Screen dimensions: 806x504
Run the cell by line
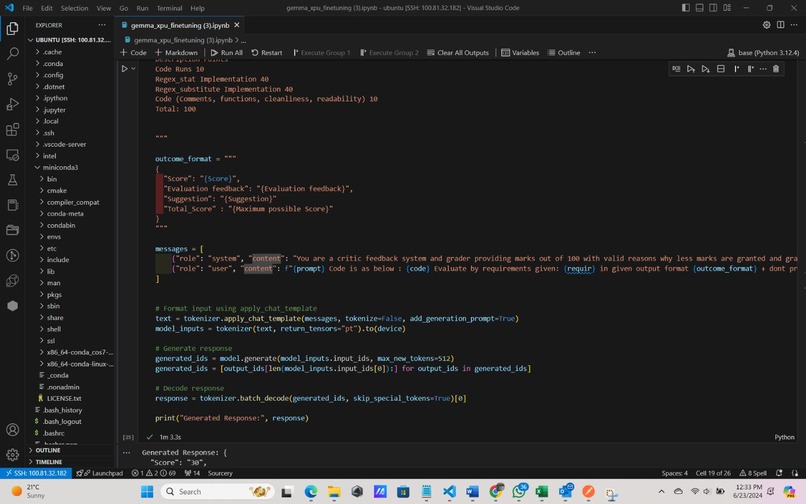click(676, 69)
